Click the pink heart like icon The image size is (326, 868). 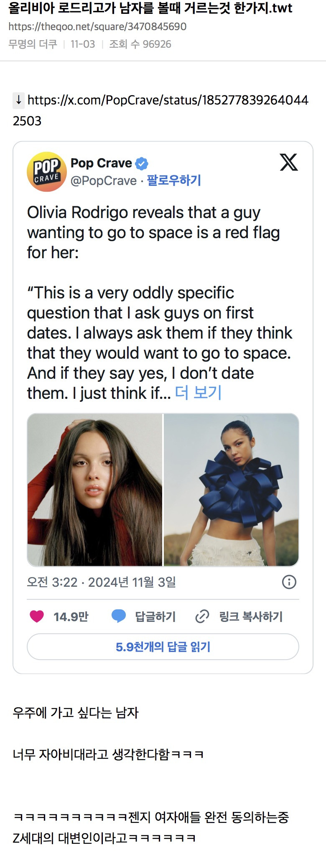pyautogui.click(x=37, y=616)
